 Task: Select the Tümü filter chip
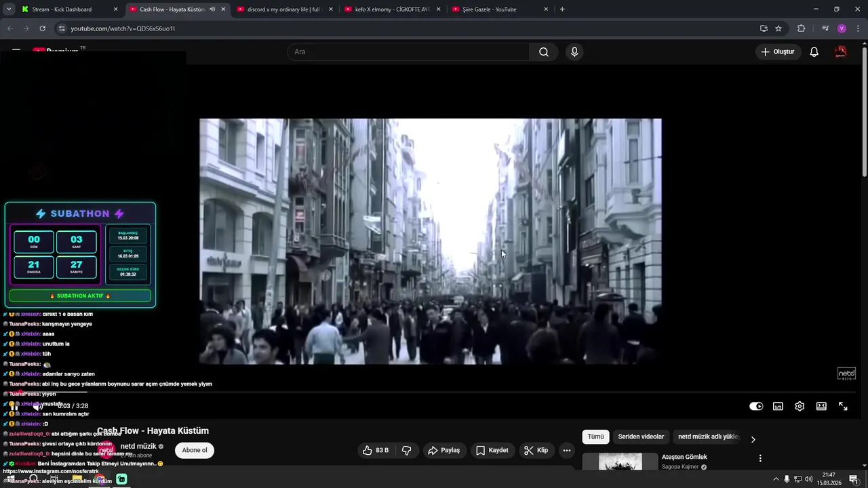[595, 436]
